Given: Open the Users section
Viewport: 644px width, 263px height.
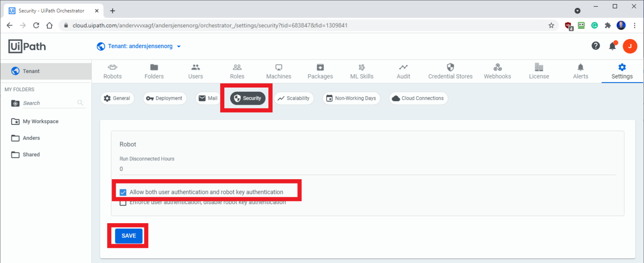Looking at the screenshot, I should click(195, 71).
